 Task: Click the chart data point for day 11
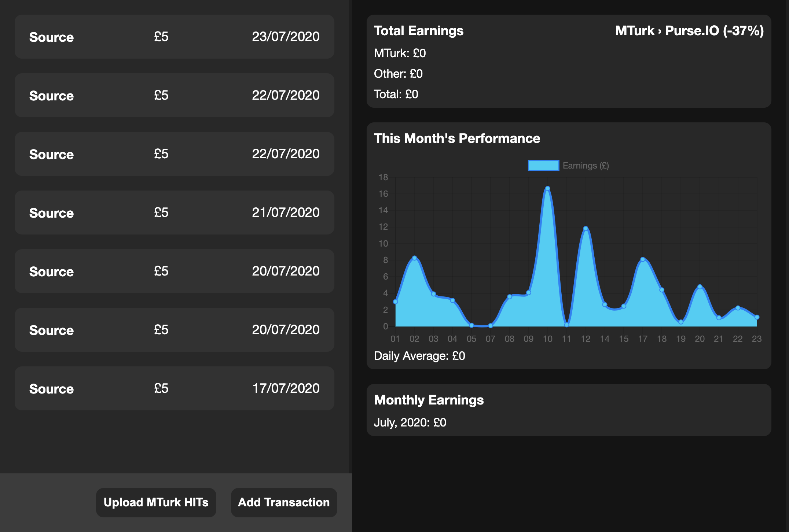566,325
